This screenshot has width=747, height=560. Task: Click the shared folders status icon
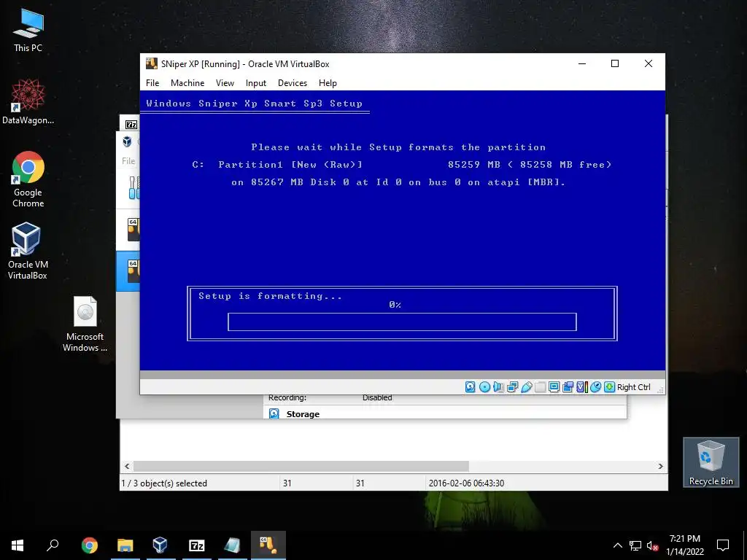[x=541, y=386]
